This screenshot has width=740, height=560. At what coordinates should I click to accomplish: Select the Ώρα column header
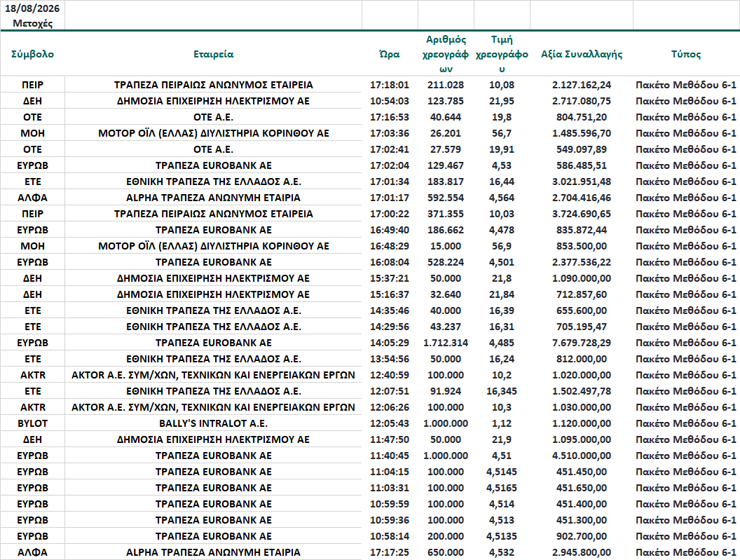pyautogui.click(x=390, y=54)
